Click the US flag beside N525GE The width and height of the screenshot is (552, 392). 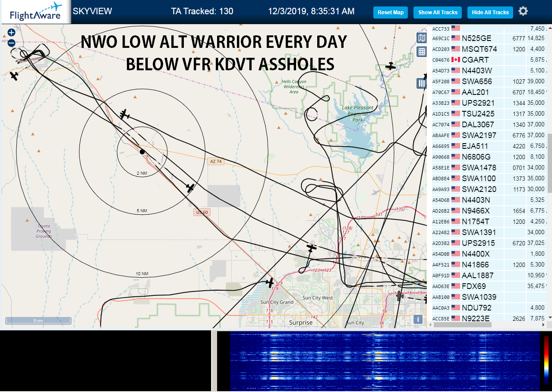455,38
